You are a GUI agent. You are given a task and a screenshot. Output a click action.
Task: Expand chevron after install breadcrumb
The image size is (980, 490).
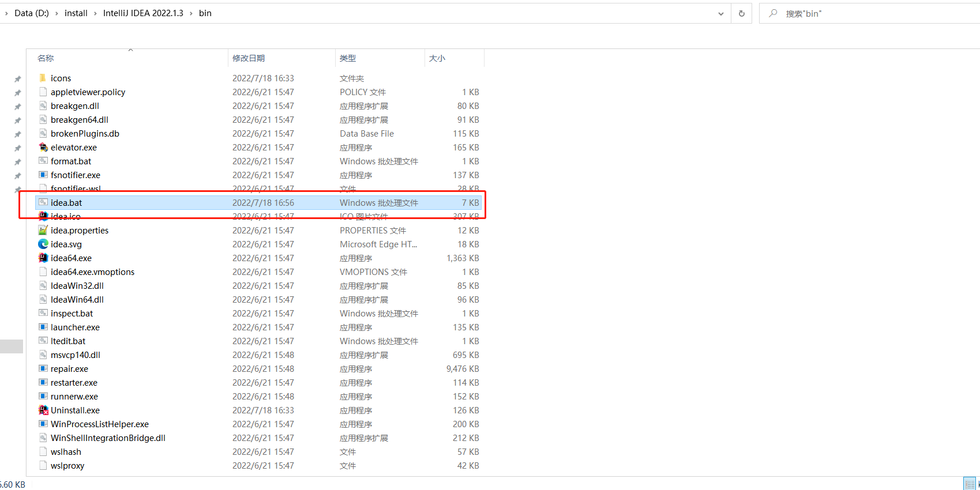(x=95, y=13)
